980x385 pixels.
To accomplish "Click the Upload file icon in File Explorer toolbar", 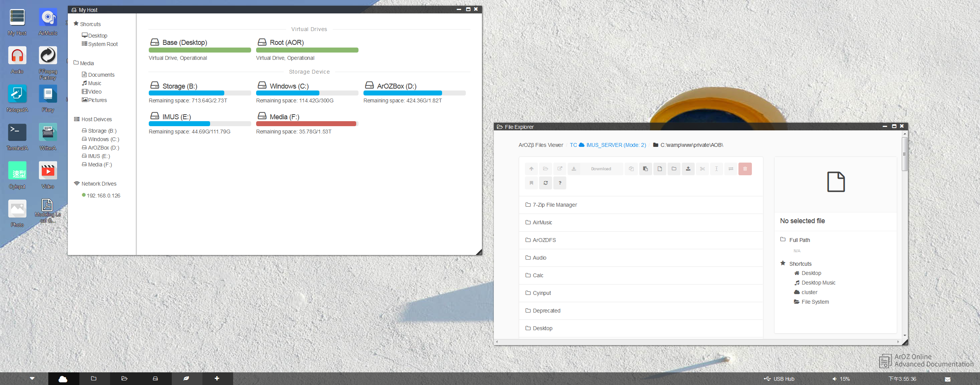I will coord(688,169).
